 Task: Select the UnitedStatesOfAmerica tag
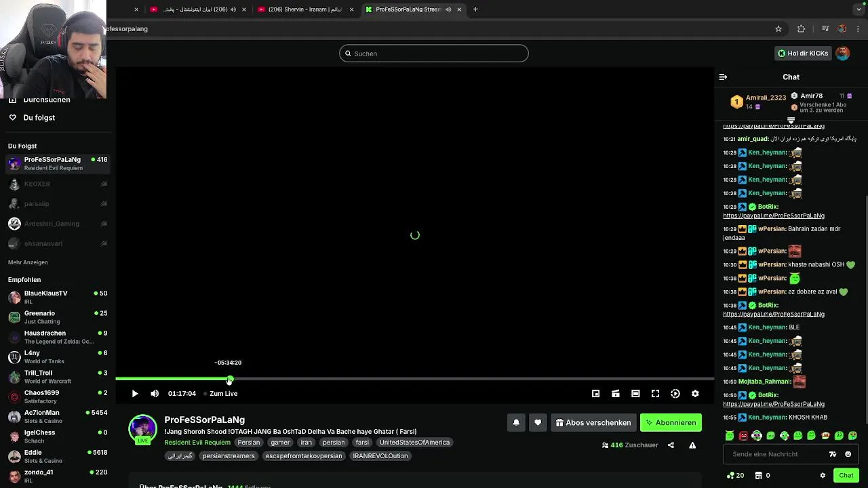(414, 443)
